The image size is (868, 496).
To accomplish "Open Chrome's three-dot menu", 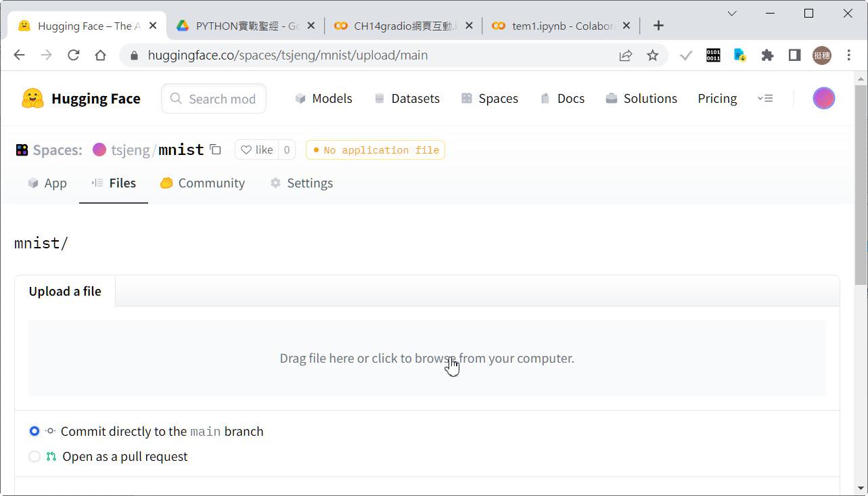I will coord(848,55).
